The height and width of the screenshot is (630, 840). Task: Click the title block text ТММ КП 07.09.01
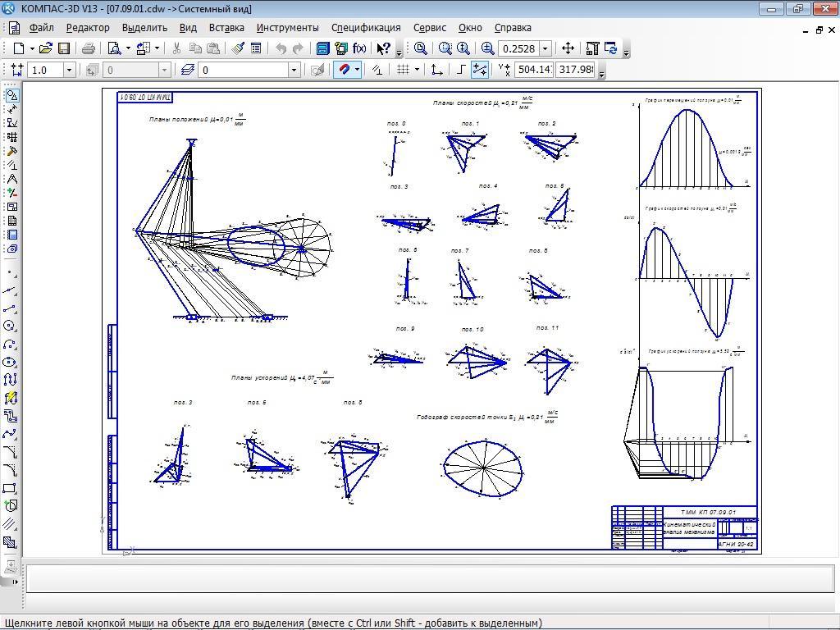[709, 512]
